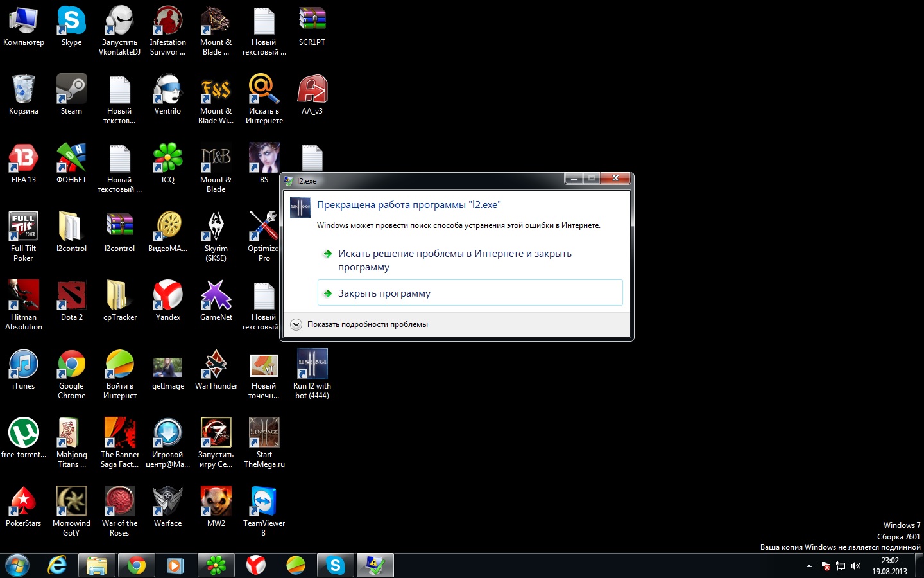Screen dimensions: 924x578
Task: Select the War of the Roses shortcut
Action: point(119,512)
